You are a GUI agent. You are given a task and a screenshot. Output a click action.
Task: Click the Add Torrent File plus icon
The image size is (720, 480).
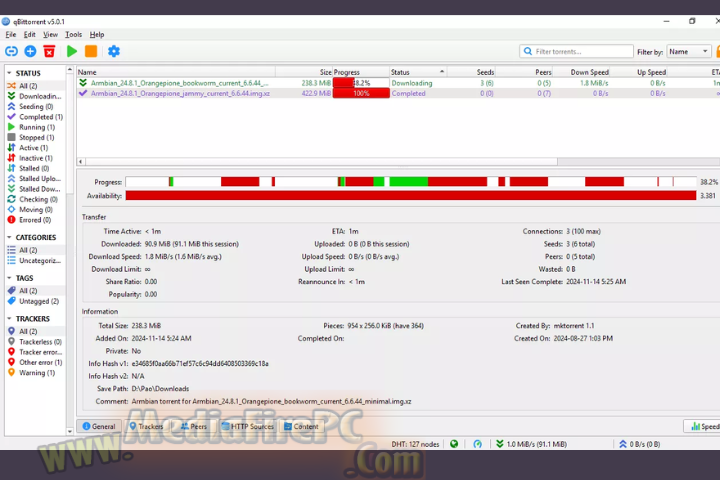pyautogui.click(x=30, y=51)
